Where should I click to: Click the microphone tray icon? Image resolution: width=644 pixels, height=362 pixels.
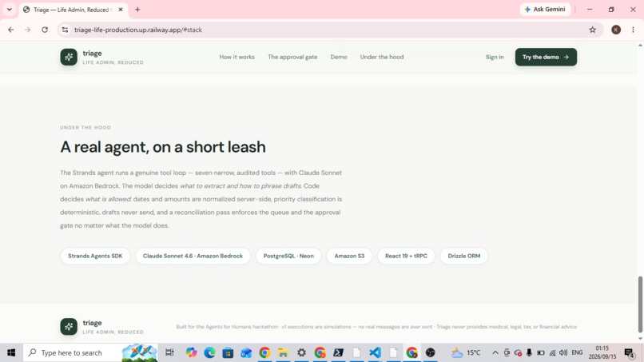click(529, 352)
